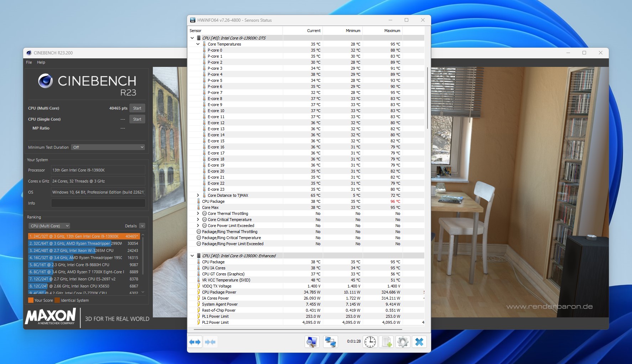Viewport: 632px width, 364px height.
Task: Click the expand columns double-arrow icon
Action: 195,342
